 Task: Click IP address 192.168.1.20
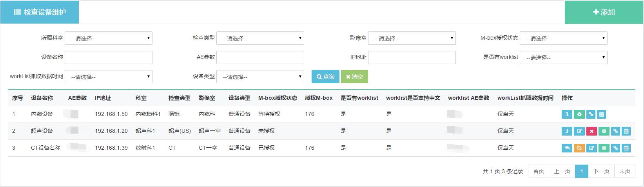pos(111,131)
